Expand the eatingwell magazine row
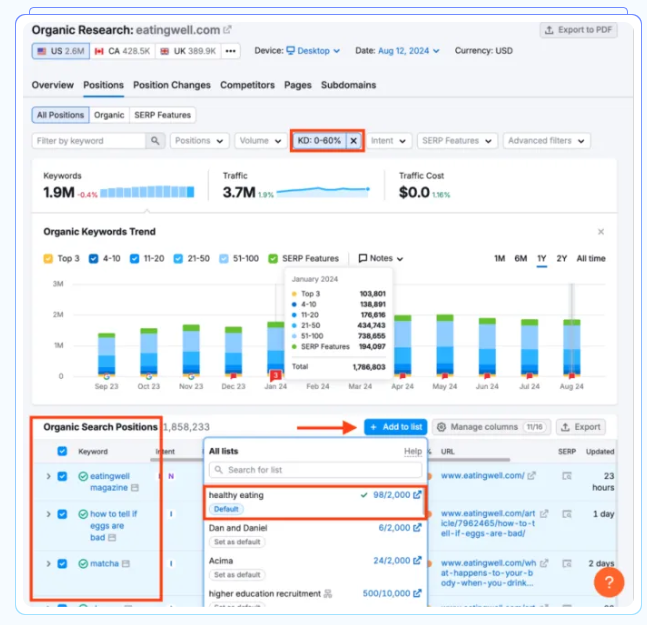 coord(48,476)
